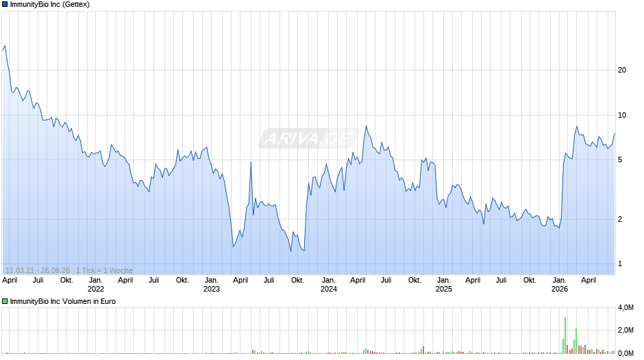Click the green Volumen legend square
The image size is (644, 360).
pos(5,301)
